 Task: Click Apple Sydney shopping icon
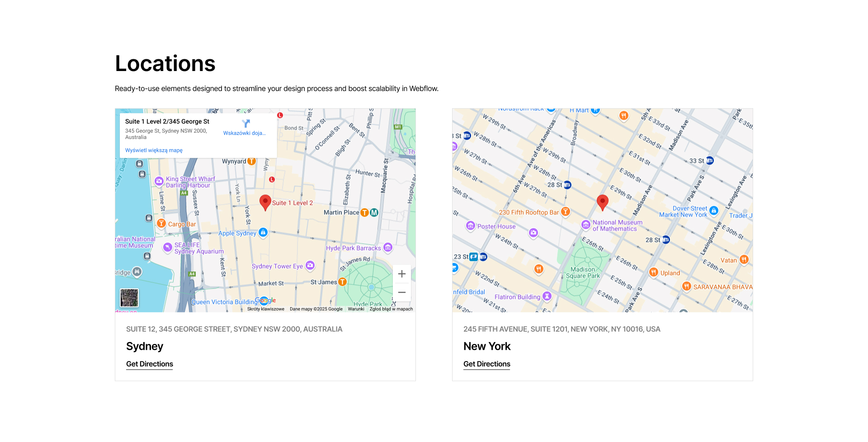[263, 233]
